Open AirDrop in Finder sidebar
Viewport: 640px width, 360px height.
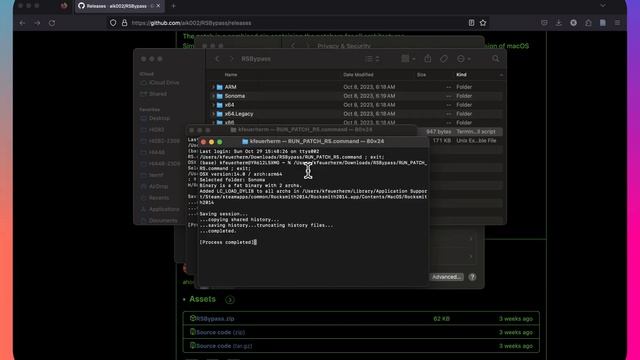pos(154,187)
